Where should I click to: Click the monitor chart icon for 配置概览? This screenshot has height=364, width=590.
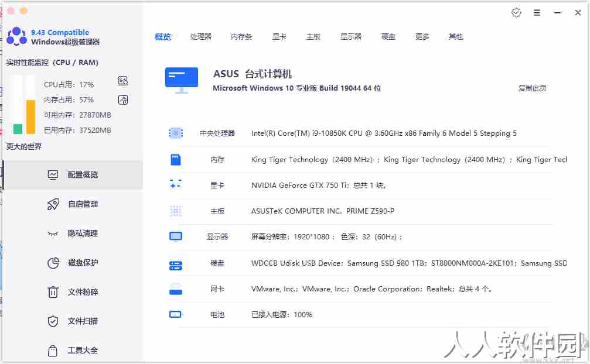tap(53, 174)
